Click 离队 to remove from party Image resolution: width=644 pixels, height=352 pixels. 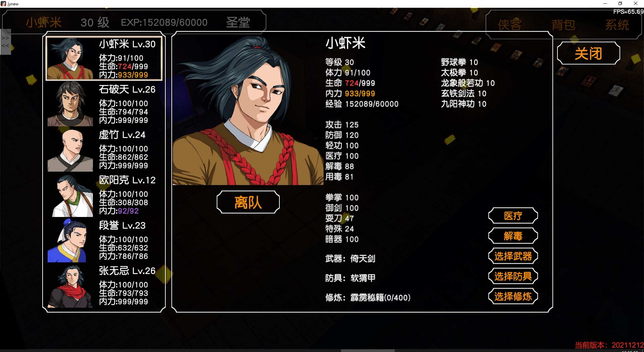(248, 202)
